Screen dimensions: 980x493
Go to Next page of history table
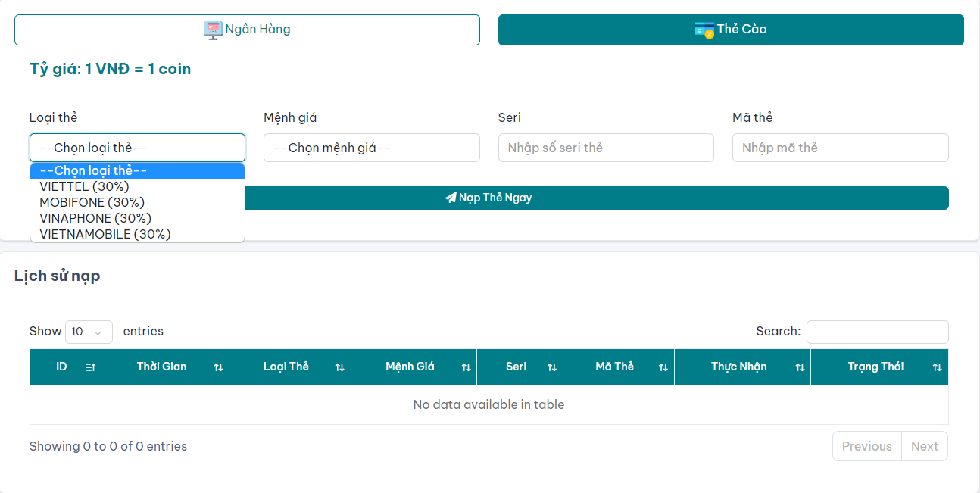click(x=924, y=446)
